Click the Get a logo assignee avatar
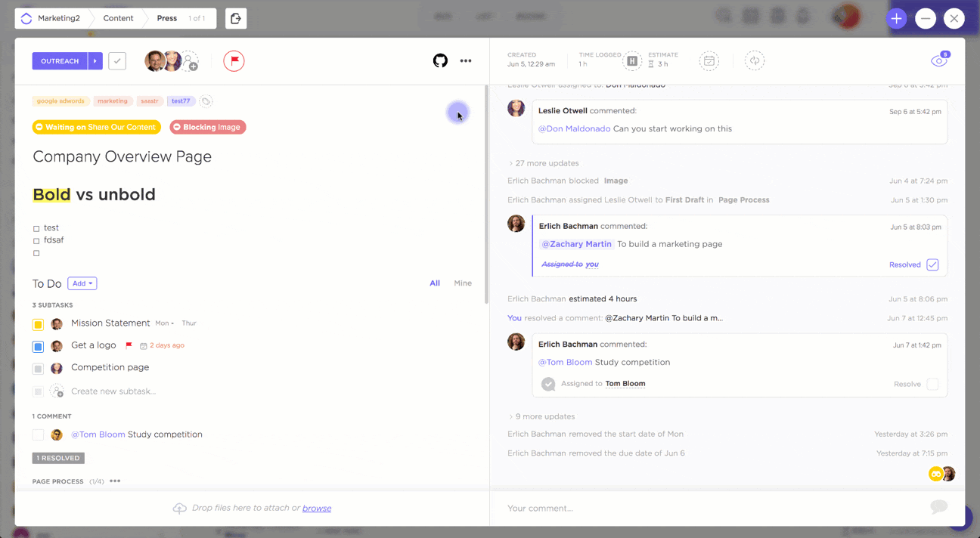 pos(57,347)
